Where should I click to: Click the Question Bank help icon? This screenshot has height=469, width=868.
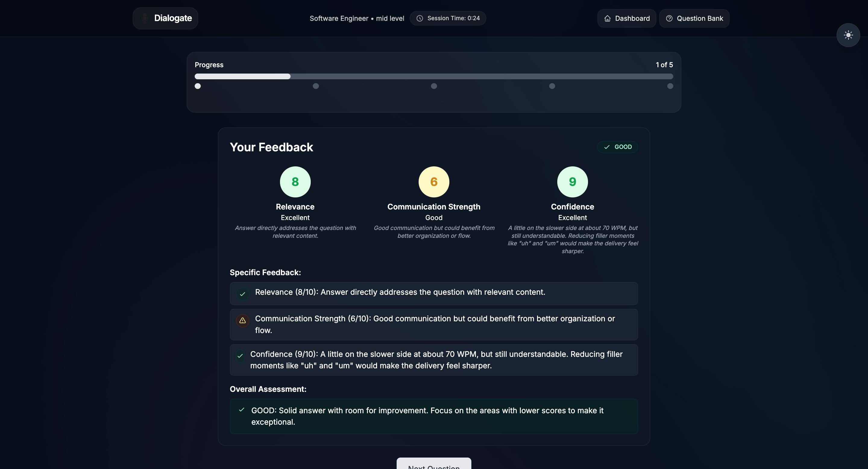click(x=669, y=18)
